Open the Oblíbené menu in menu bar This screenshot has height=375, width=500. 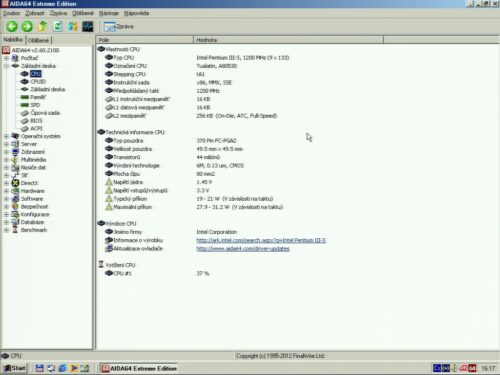83,13
